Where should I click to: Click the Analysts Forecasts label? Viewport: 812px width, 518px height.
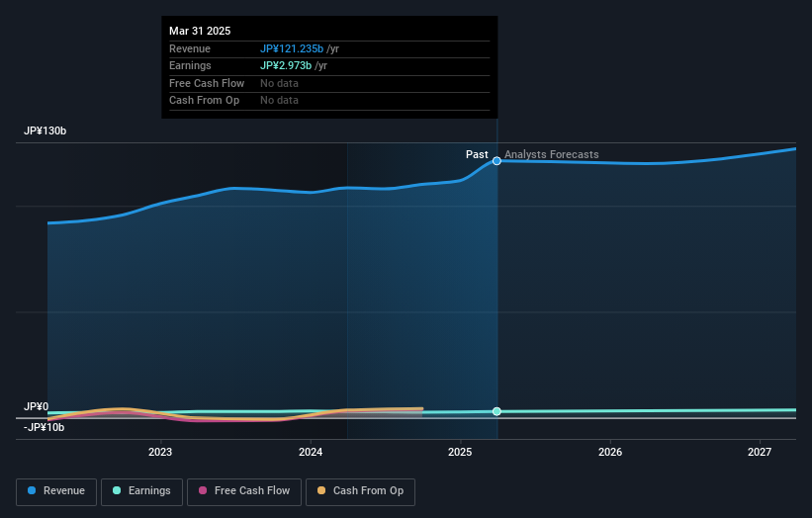point(552,154)
